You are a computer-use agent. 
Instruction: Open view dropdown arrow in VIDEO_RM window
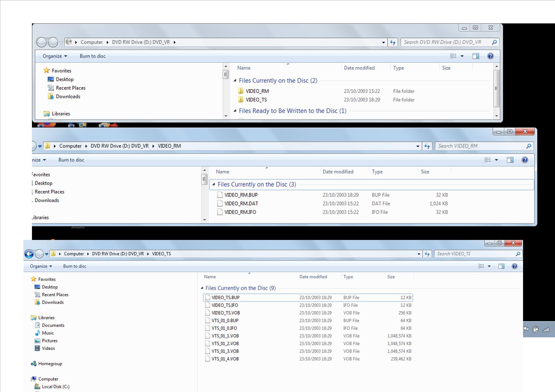[x=496, y=160]
